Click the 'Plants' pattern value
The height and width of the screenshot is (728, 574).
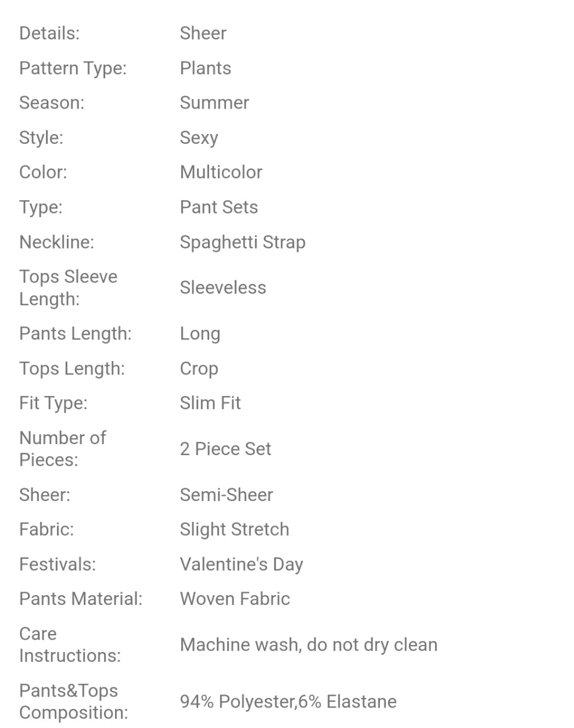[x=205, y=69]
